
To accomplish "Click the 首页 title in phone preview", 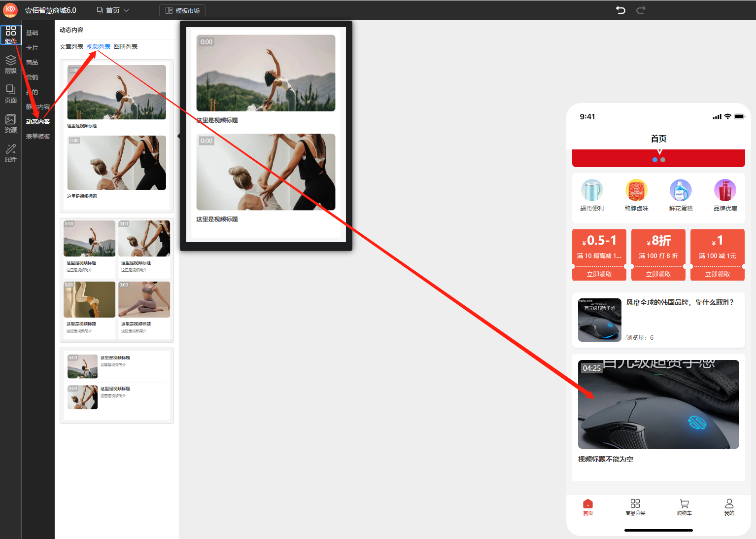I will tap(658, 139).
